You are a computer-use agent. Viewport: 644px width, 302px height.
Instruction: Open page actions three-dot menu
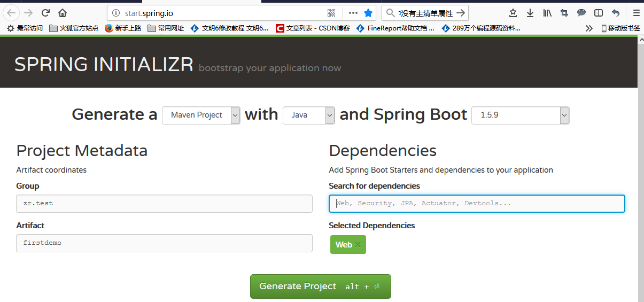[x=353, y=13]
